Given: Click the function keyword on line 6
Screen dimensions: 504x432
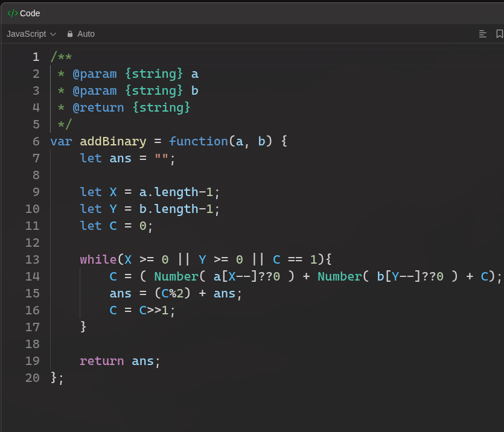Looking at the screenshot, I should click(x=199, y=142).
